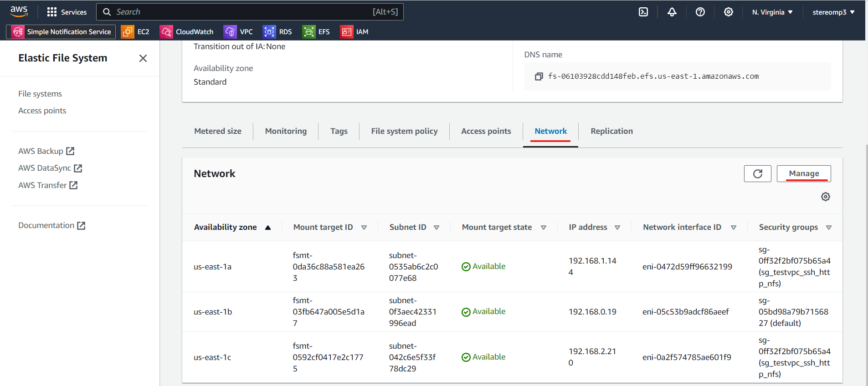
Task: Sort by Mount target ID column
Action: (364, 228)
